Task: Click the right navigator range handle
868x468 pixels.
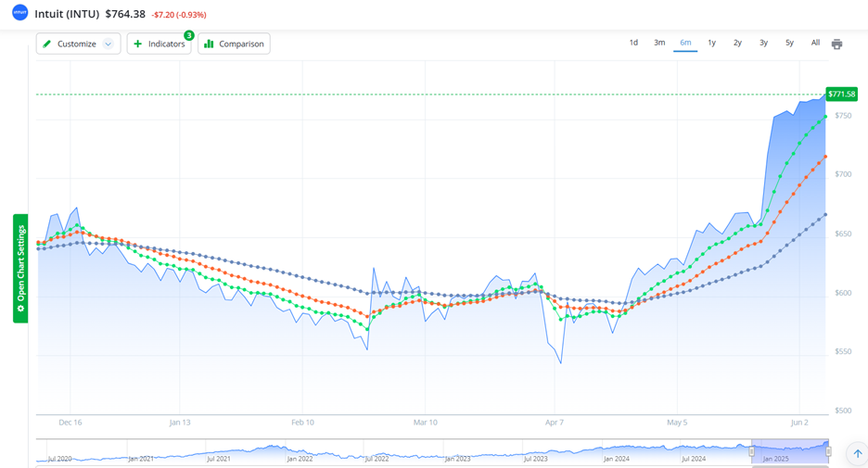Action: [828, 451]
